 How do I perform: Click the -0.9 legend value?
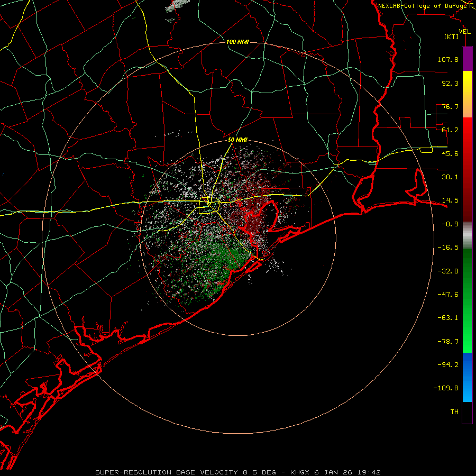450,224
